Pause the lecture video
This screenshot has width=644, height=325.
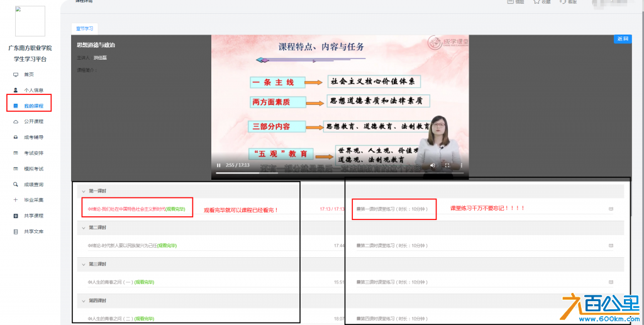coord(218,165)
